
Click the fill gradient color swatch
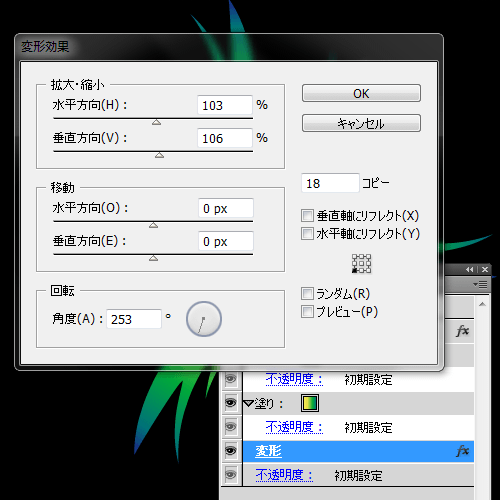pos(310,403)
